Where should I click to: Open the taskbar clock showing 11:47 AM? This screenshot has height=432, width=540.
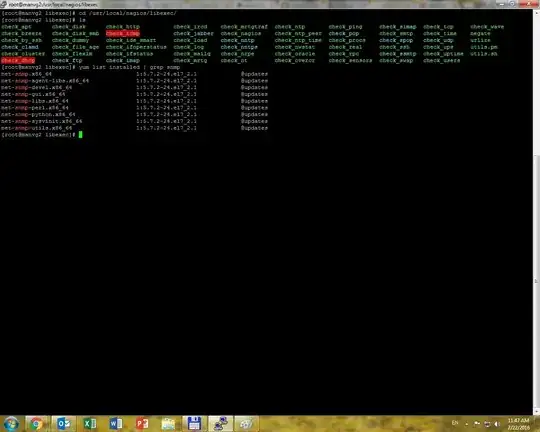[518, 424]
